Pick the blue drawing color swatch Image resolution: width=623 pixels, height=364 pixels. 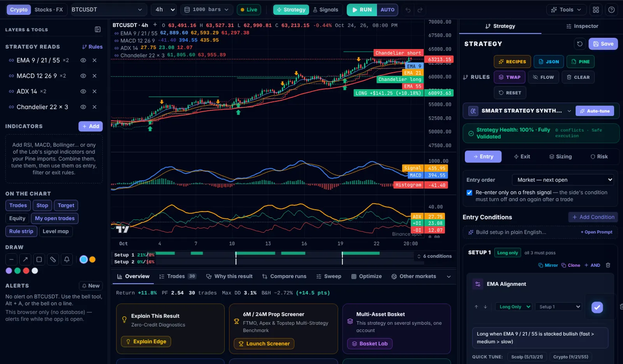click(84, 259)
